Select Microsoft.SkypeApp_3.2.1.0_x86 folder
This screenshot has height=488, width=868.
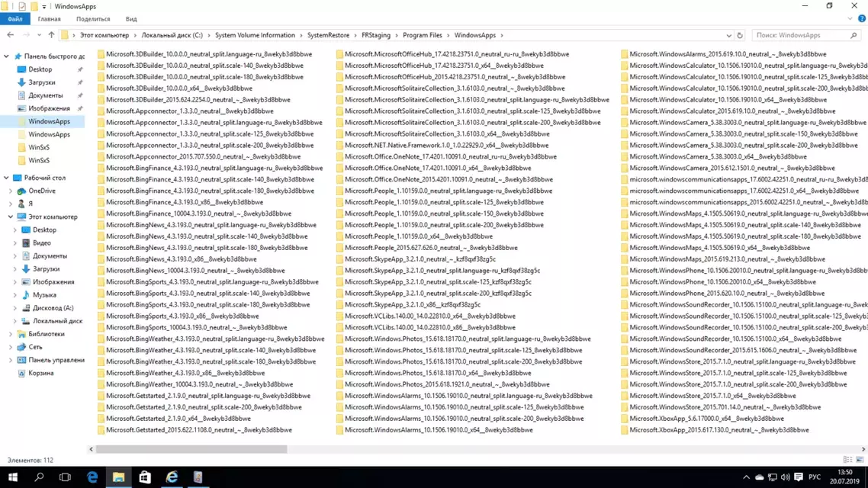[413, 305]
